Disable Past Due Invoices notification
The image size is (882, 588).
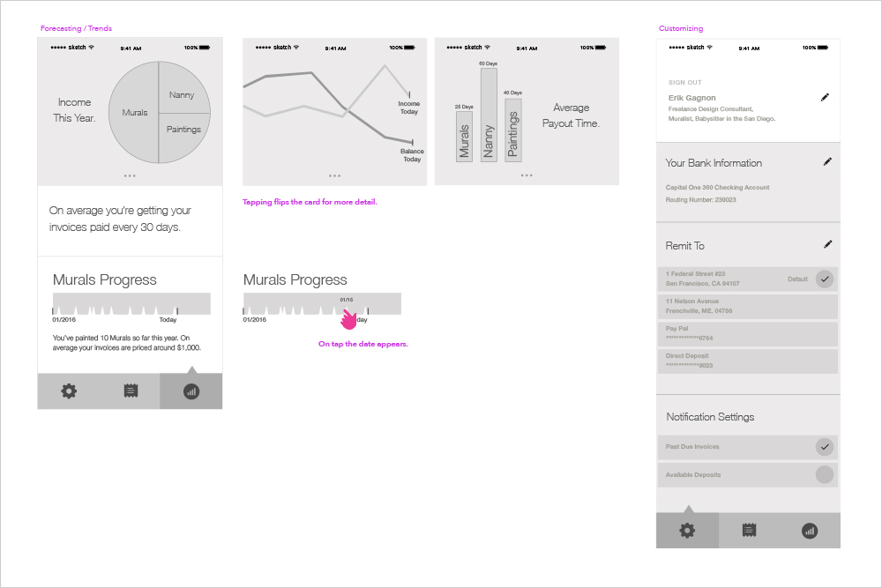[825, 447]
